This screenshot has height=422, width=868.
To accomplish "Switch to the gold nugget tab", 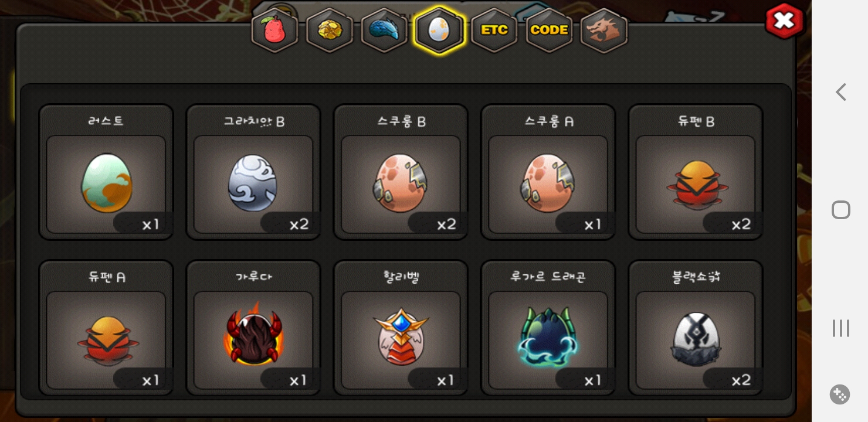I will click(330, 30).
